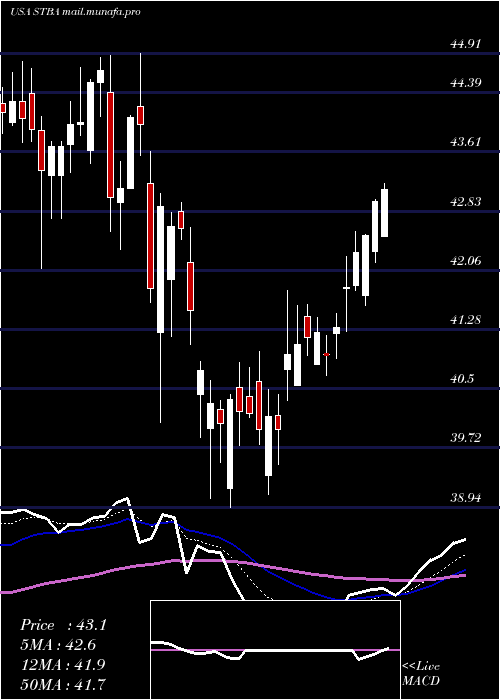Image resolution: width=500 pixels, height=700 pixels.
Task: Select the 43.61 price level label
Action: [x=466, y=142]
